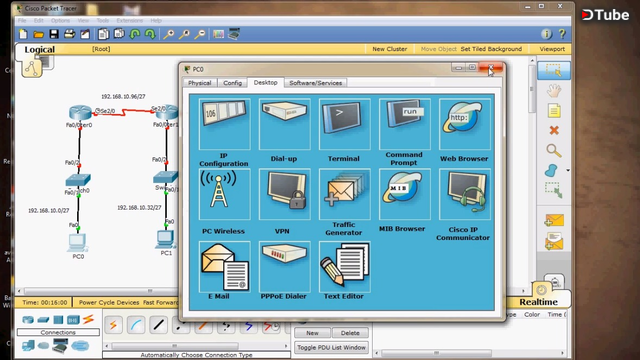Click the workspace vertical scrollbar
Screen dimensions: 640x360
click(531, 90)
